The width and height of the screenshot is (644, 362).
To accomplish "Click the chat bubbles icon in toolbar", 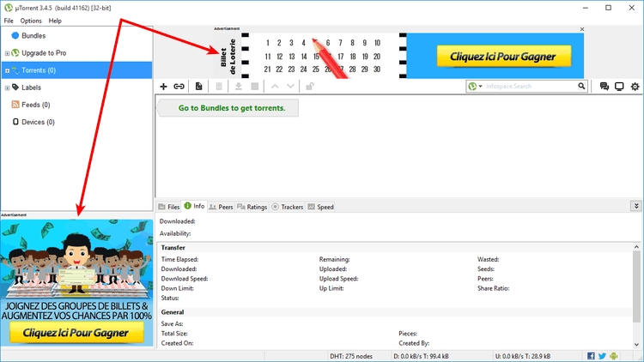I will coord(605,87).
